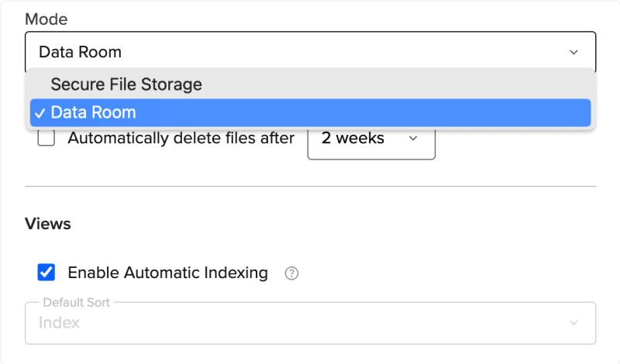Select the Secure File Storage option
The image size is (620, 364).
(x=126, y=84)
